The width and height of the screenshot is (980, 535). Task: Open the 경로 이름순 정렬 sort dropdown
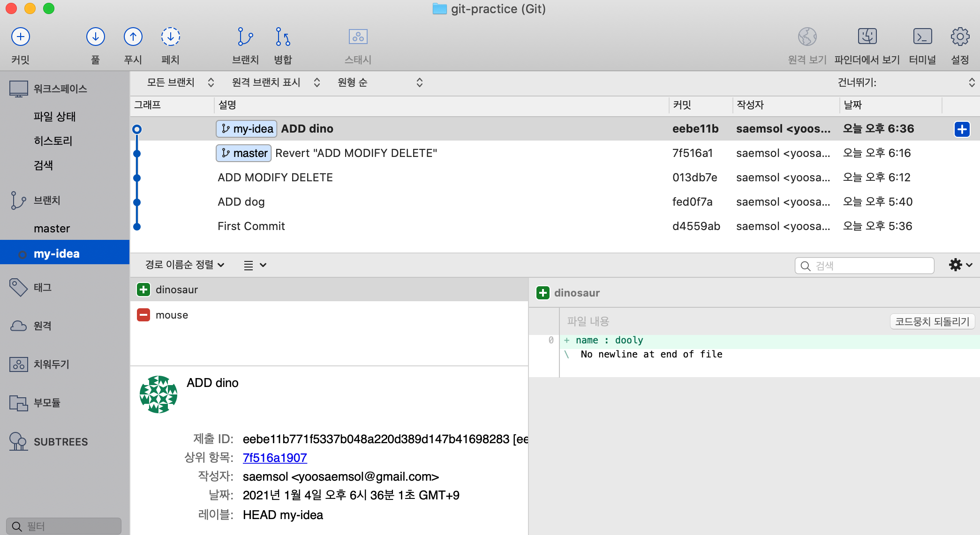185,265
